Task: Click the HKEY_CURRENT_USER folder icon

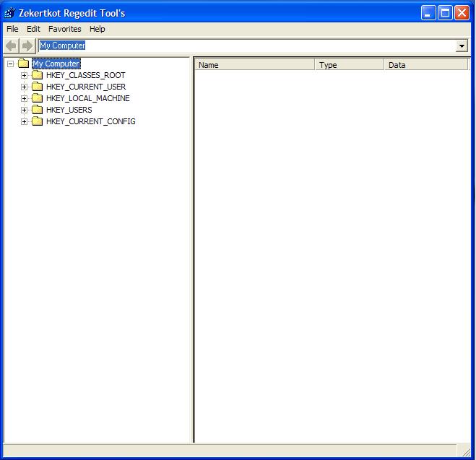Action: [x=37, y=87]
